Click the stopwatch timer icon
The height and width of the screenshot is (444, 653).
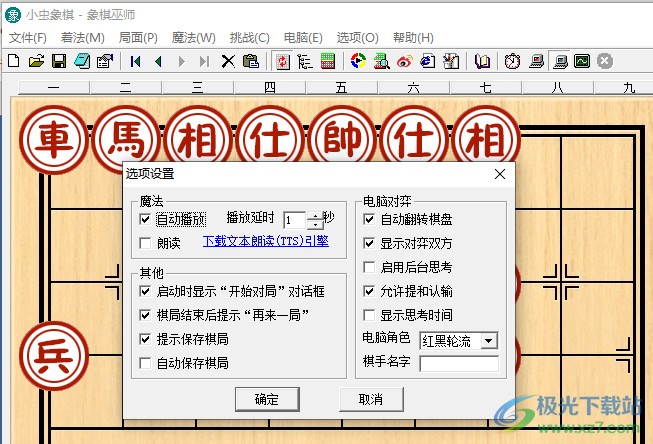point(512,61)
